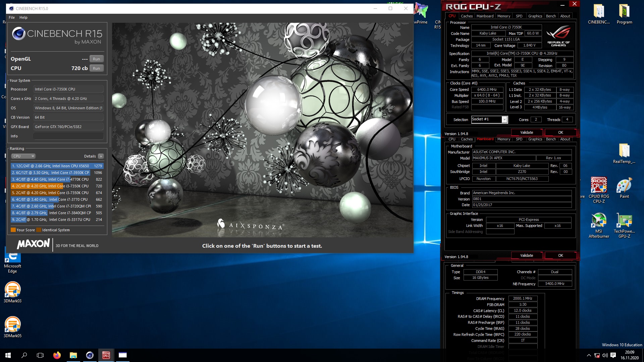The image size is (644, 362).
Task: Open the CPU ranking type dropdown
Action: (x=23, y=156)
